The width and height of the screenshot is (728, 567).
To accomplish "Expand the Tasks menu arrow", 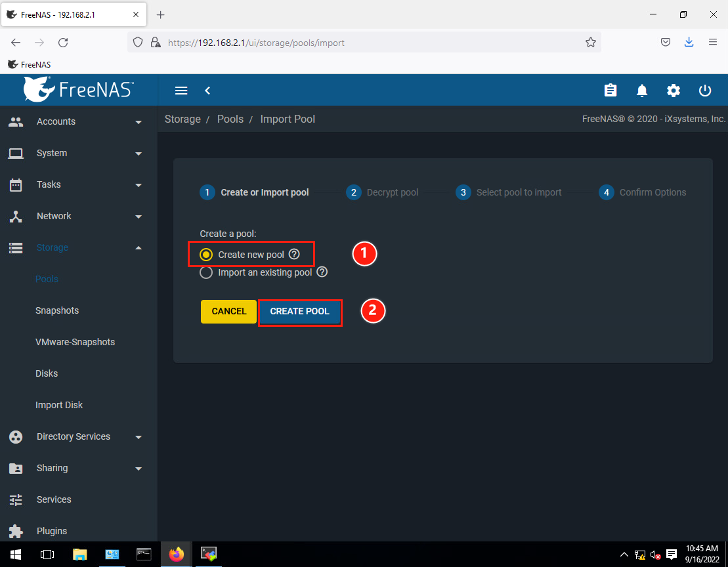I will (x=139, y=185).
